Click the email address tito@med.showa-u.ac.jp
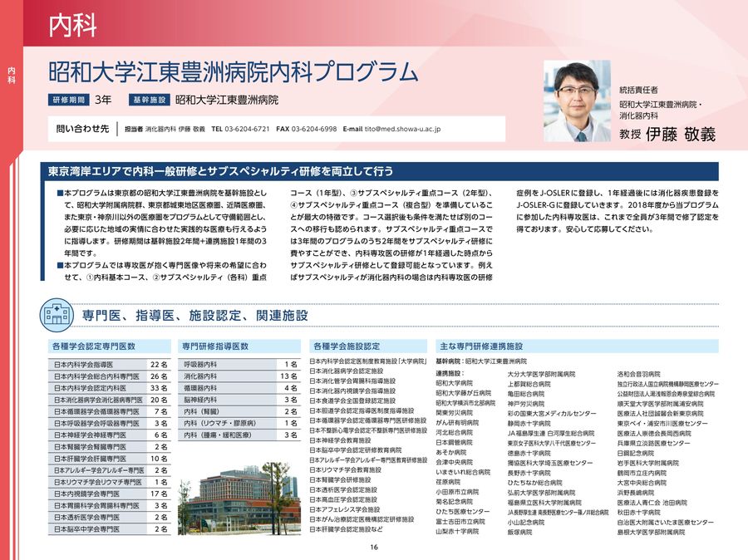 [x=402, y=129]
